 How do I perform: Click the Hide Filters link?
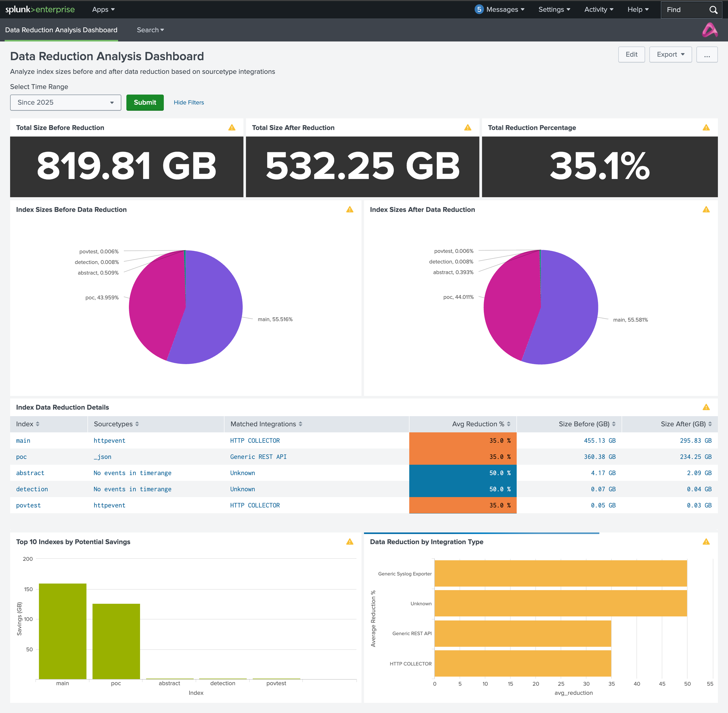[x=189, y=103]
